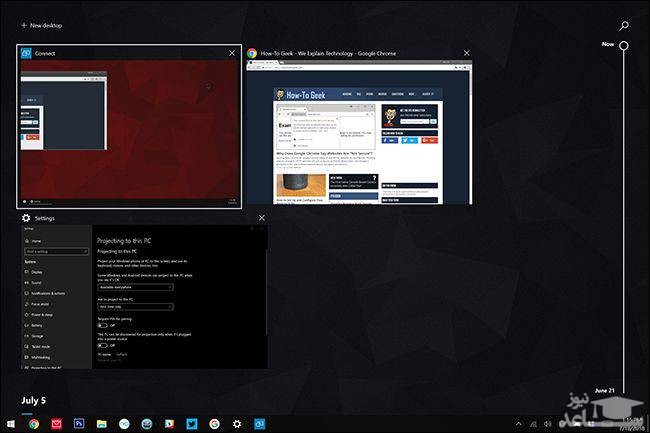
Task: Click the timeline search magnifier icon
Action: 624,26
